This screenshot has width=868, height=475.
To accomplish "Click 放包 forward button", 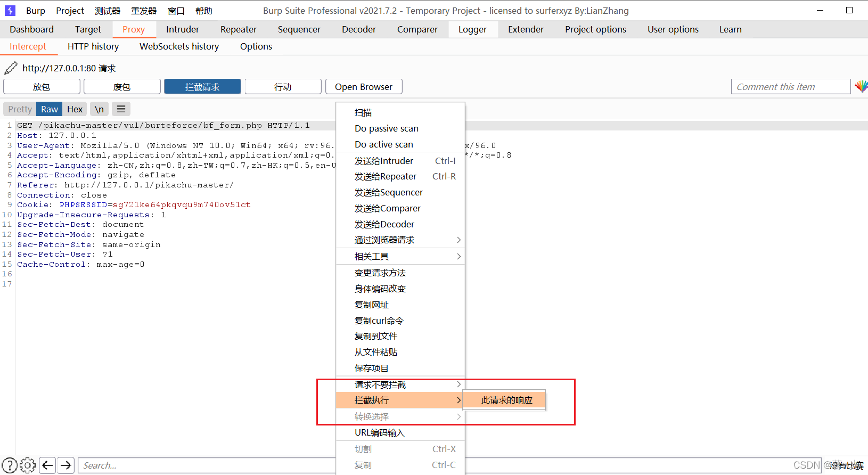I will click(42, 87).
